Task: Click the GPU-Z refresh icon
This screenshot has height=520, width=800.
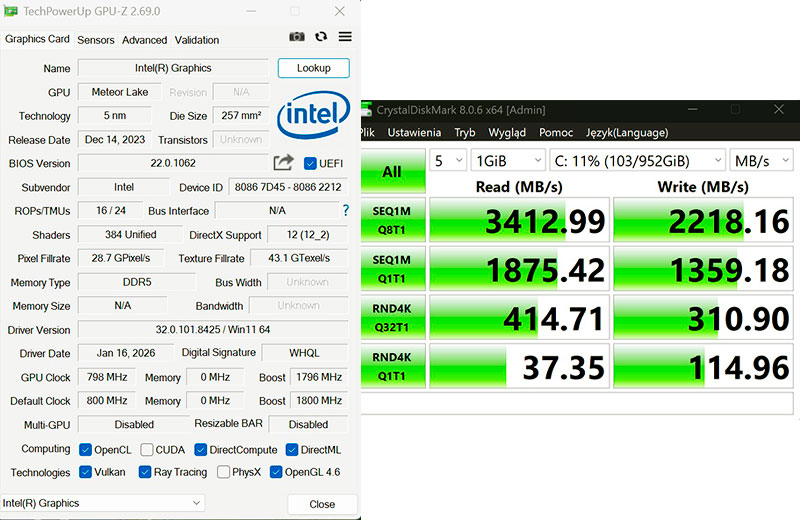Action: (x=321, y=37)
